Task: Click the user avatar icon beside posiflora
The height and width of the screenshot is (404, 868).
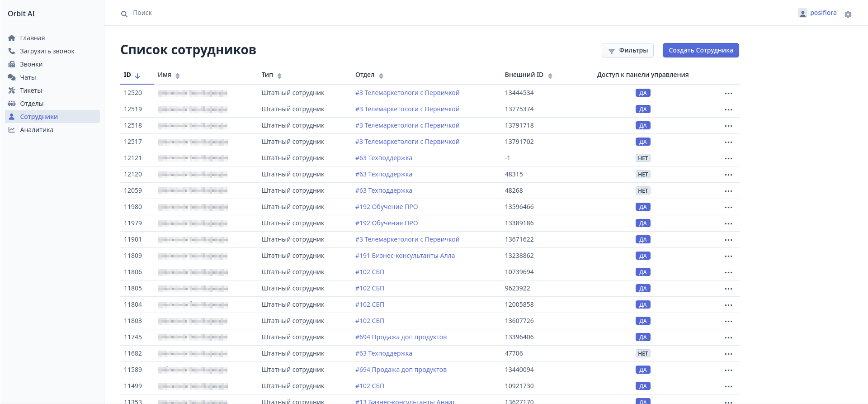Action: [x=802, y=13]
